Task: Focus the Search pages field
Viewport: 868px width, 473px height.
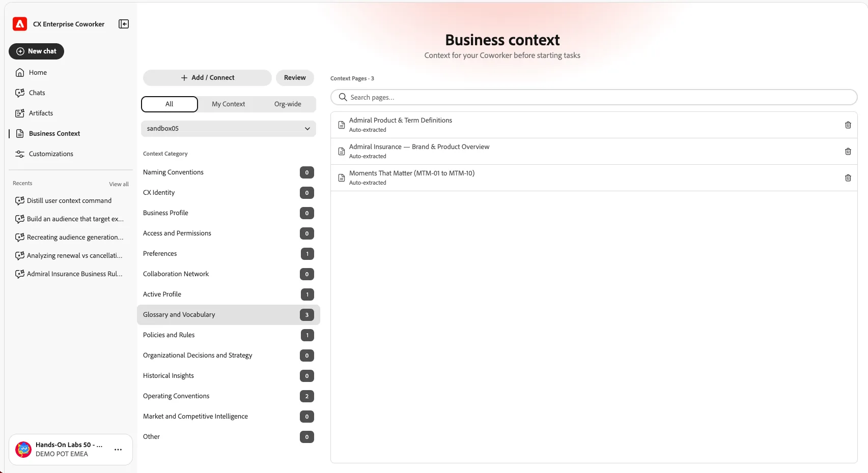Action: pos(594,97)
